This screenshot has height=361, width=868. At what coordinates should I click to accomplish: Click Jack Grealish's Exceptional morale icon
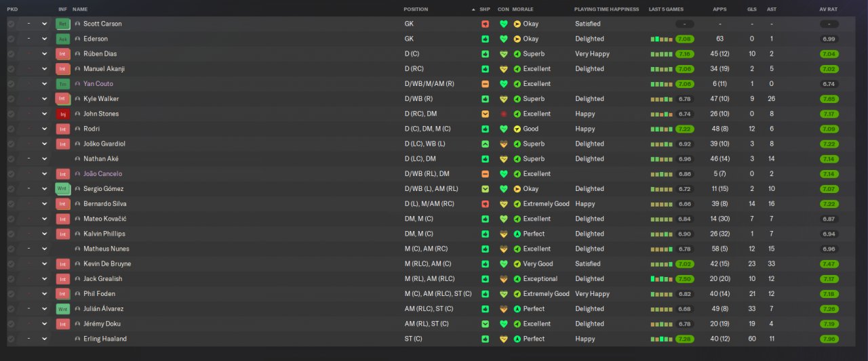click(x=517, y=279)
